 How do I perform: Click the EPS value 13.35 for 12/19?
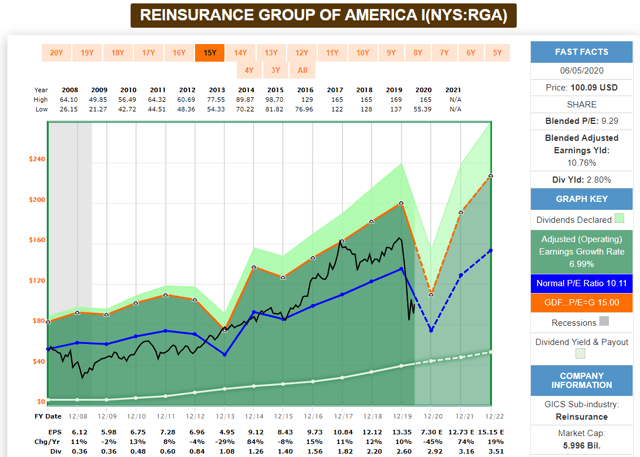(402, 432)
